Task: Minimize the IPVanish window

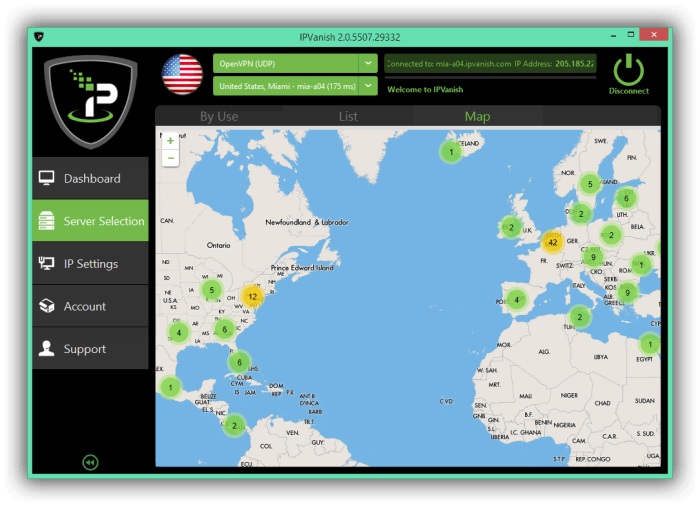Action: click(613, 35)
